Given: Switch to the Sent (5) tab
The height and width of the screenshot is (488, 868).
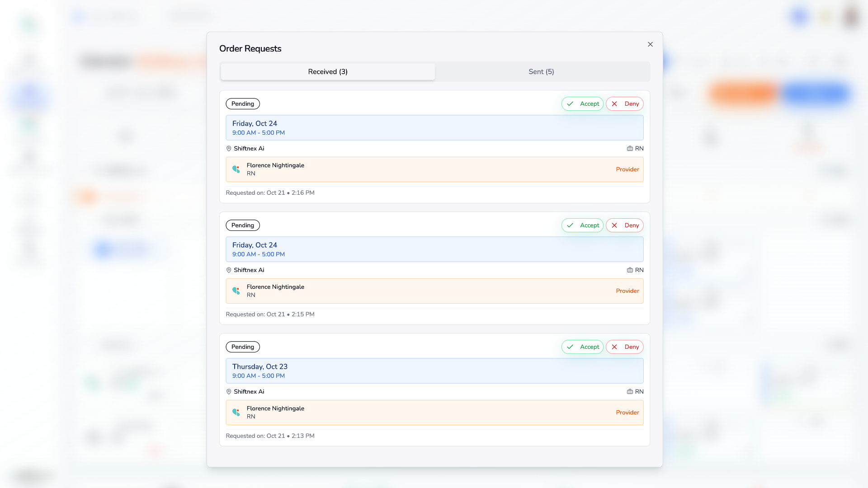Looking at the screenshot, I should coord(541,72).
